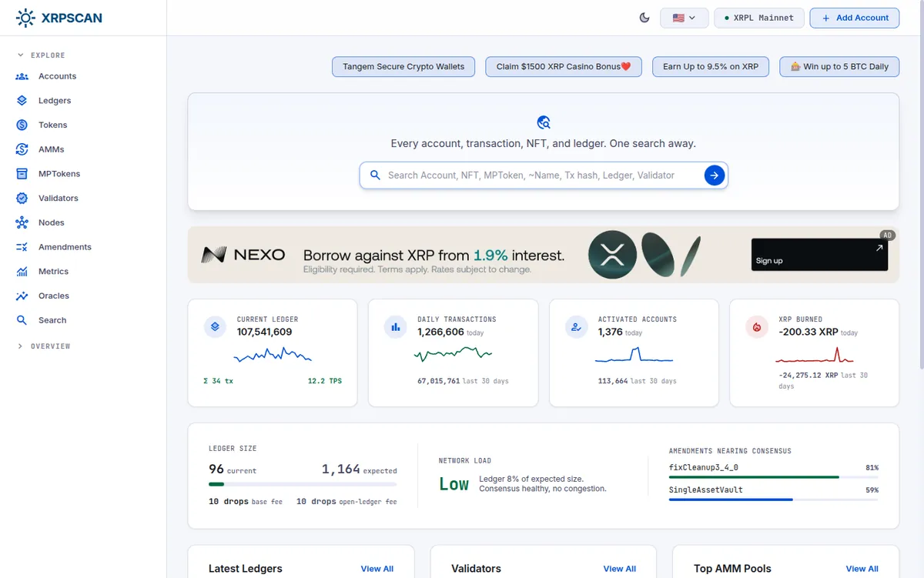Open the language flag dropdown
Viewport: 924px width, 578px height.
coord(685,18)
